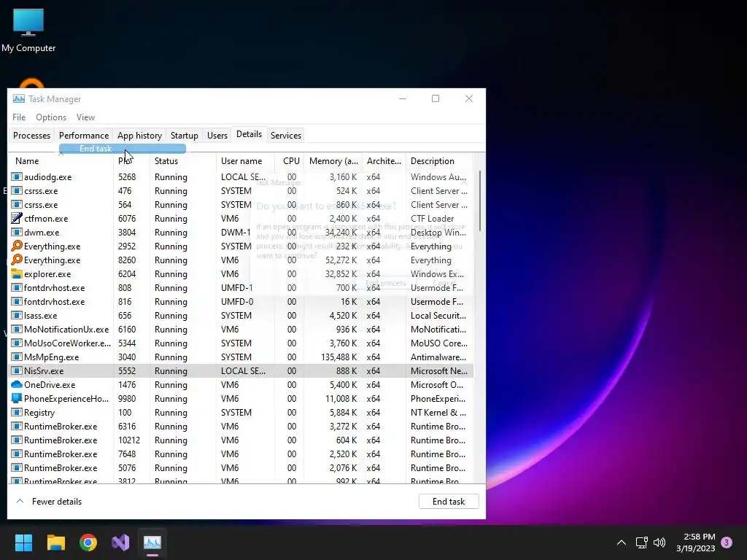Open File Explorer from the taskbar
Image resolution: width=747 pixels, height=560 pixels.
(55, 542)
